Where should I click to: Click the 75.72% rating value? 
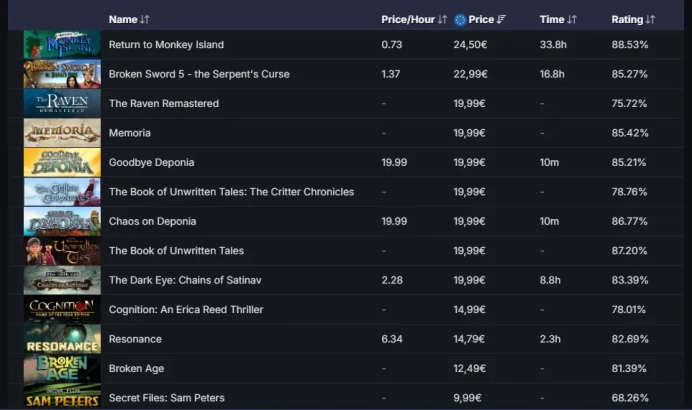[629, 103]
